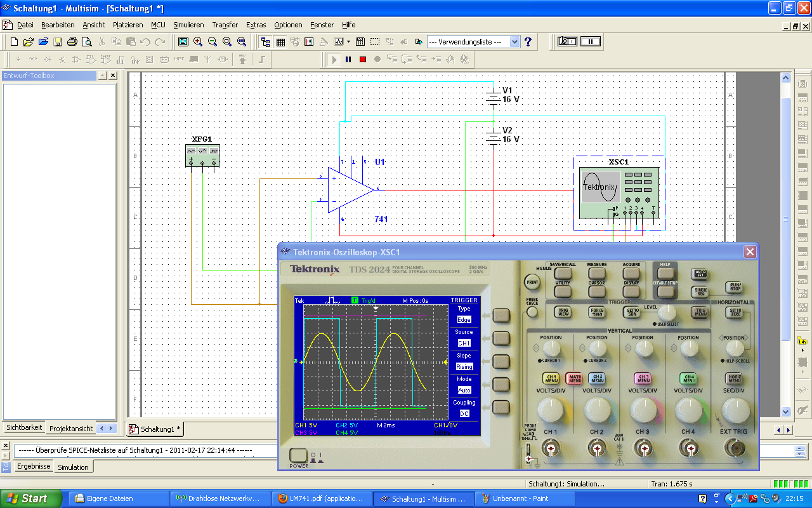The image size is (812, 508).
Task: Click the Windows Start button
Action: click(x=30, y=498)
